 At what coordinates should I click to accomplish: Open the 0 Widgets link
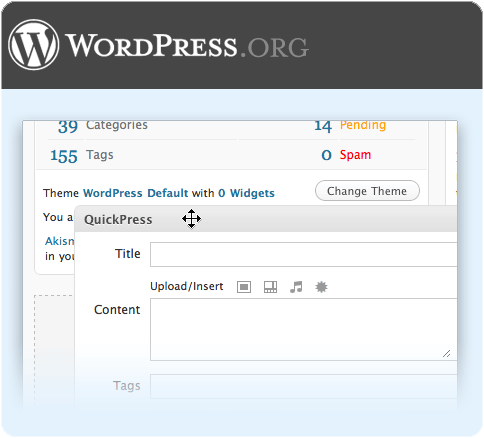point(246,193)
